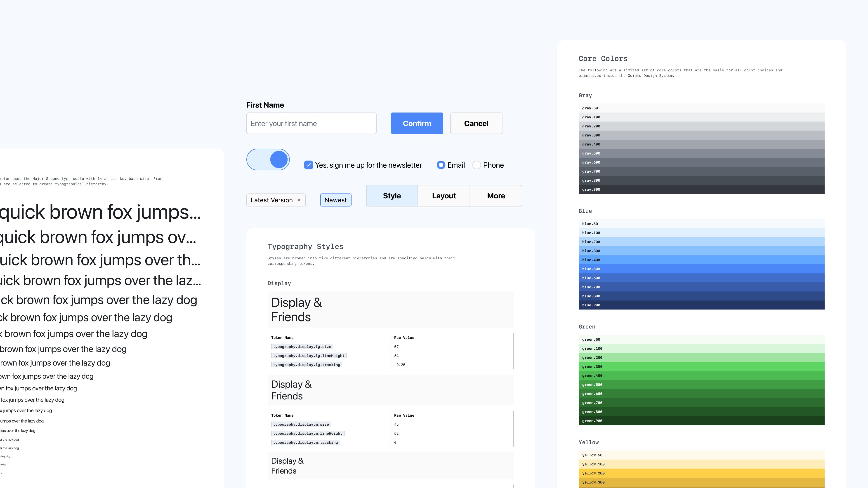Toggle the blue switch off
868x488 pixels.
268,160
